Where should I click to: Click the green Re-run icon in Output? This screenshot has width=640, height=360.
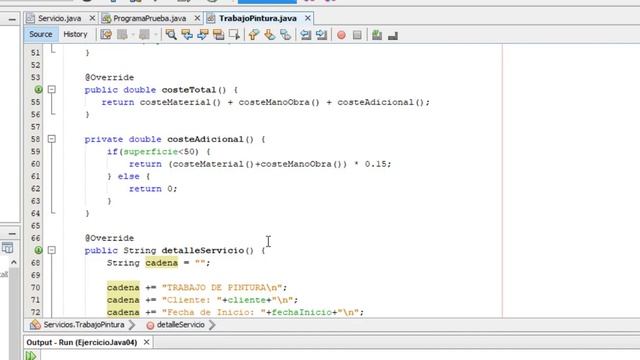pyautogui.click(x=31, y=356)
